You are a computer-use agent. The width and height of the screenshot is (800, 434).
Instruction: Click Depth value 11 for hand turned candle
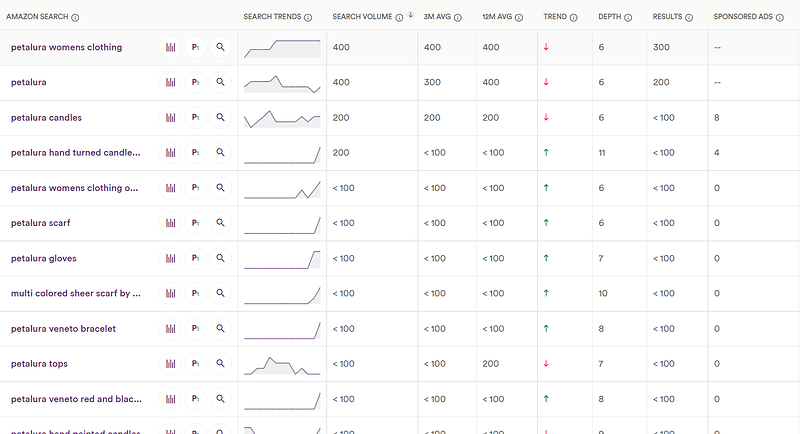click(602, 152)
